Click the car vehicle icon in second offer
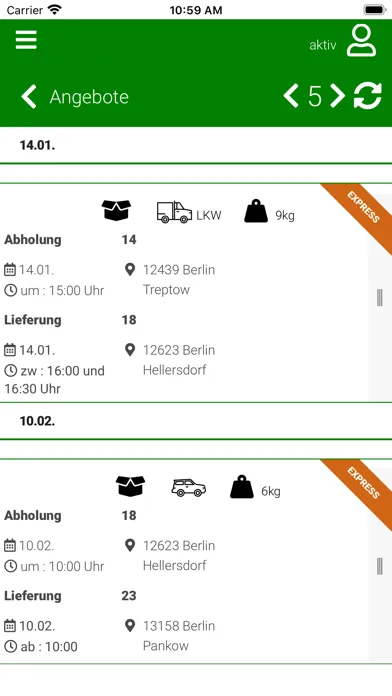The image size is (392, 696). point(189,488)
